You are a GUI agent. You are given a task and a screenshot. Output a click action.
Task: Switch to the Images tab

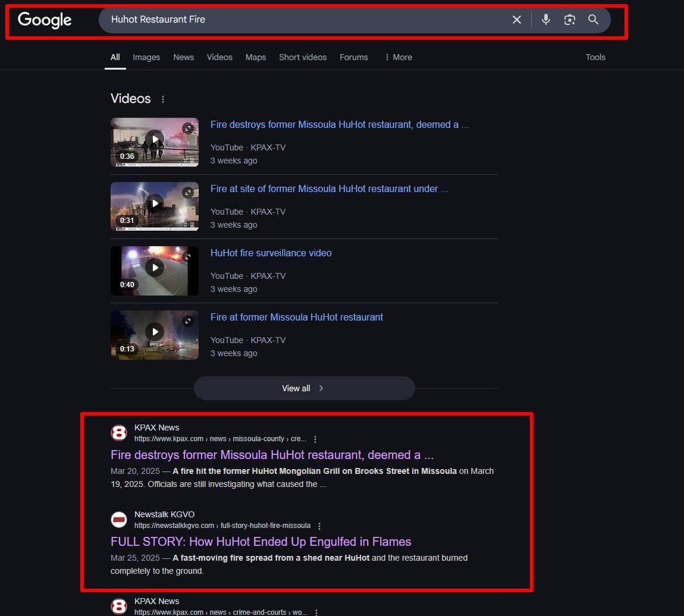coord(146,57)
